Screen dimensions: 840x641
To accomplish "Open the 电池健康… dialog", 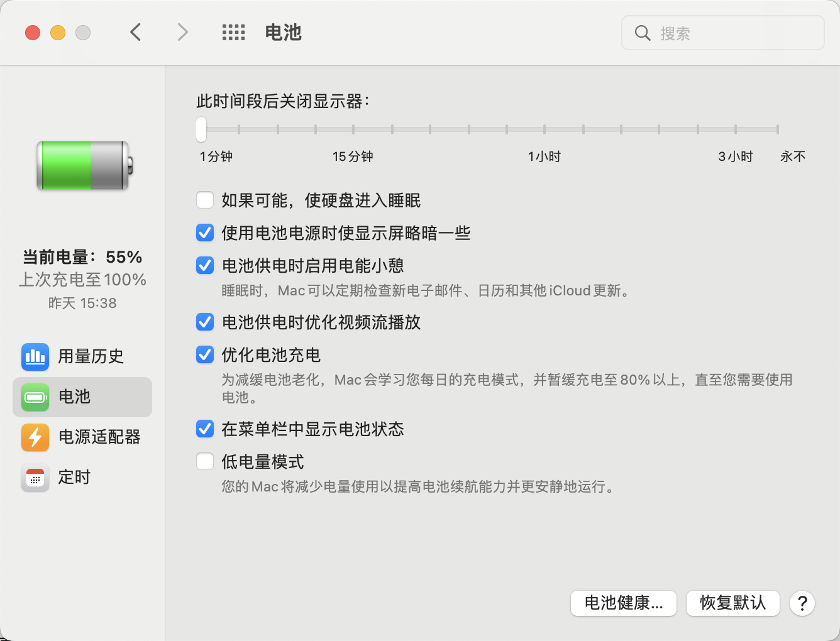I will 623,603.
